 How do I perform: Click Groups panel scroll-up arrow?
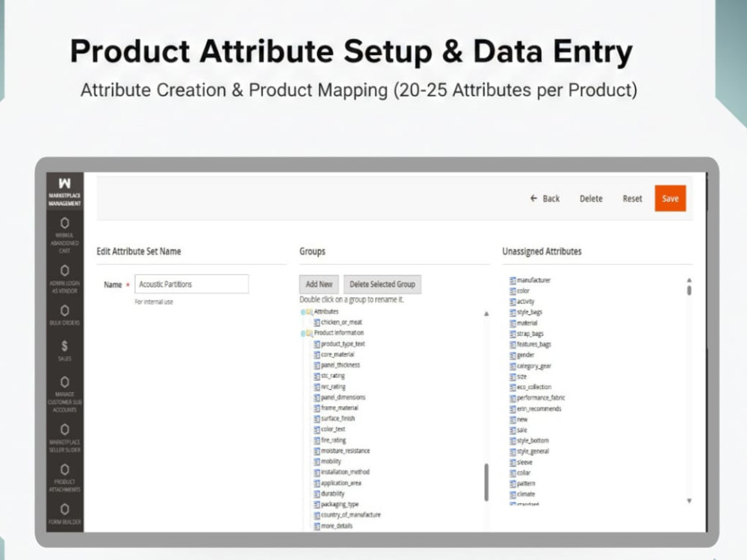coord(486,314)
